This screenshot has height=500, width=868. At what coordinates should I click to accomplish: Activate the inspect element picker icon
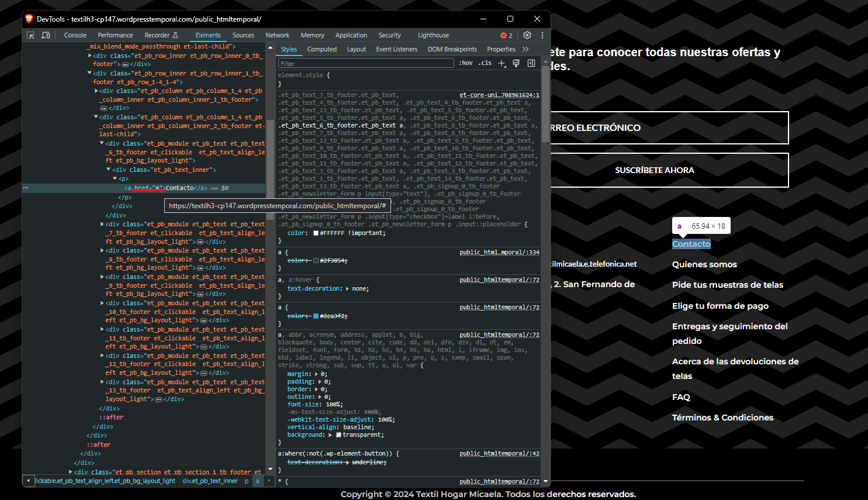[31, 35]
